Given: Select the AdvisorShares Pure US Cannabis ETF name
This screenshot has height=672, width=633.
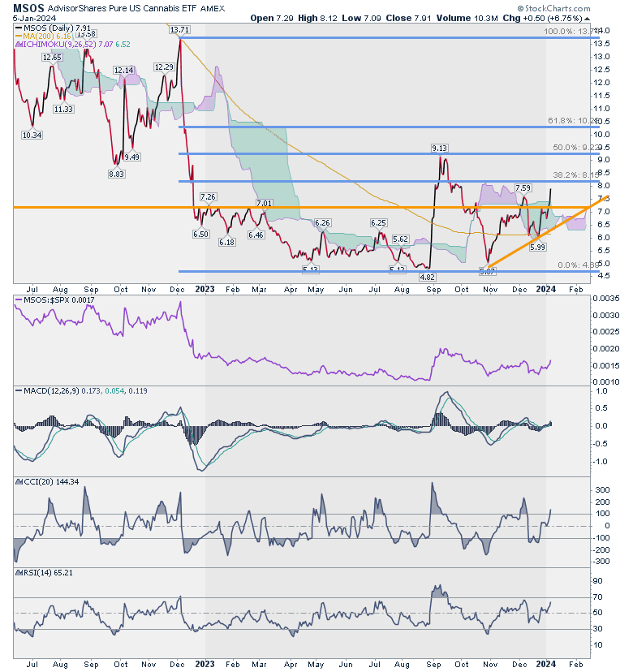Looking at the screenshot, I should tap(123, 8).
